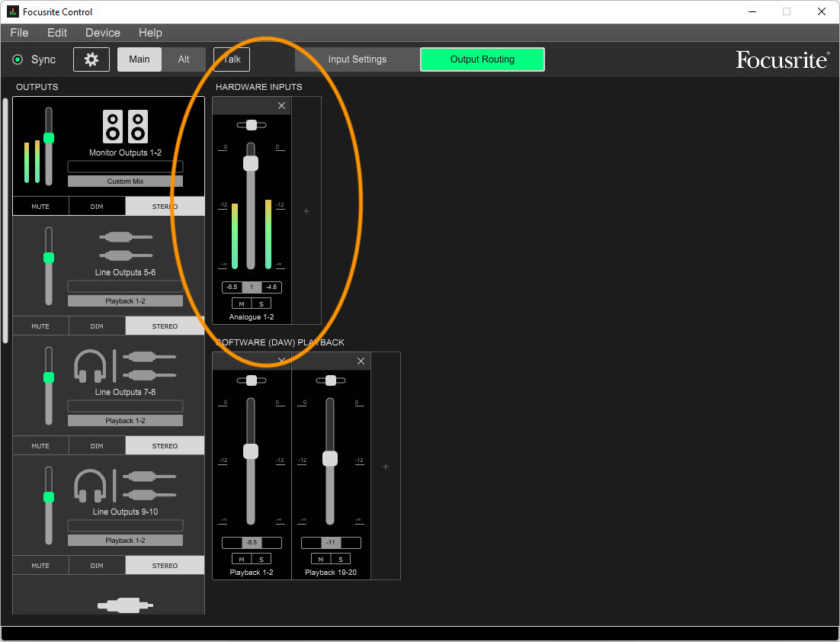This screenshot has height=642, width=840.
Task: Dim Line Outputs 7-8
Action: (x=97, y=446)
